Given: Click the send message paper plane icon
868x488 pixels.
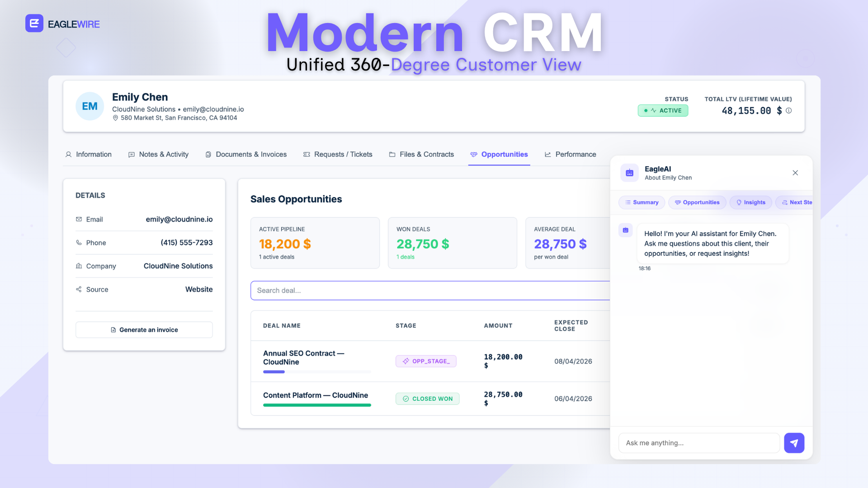Looking at the screenshot, I should click(x=794, y=443).
